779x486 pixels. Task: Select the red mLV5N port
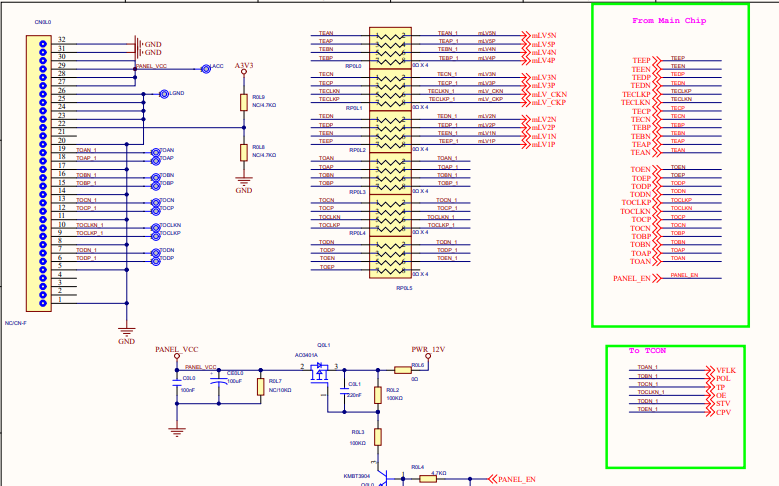pyautogui.click(x=539, y=36)
